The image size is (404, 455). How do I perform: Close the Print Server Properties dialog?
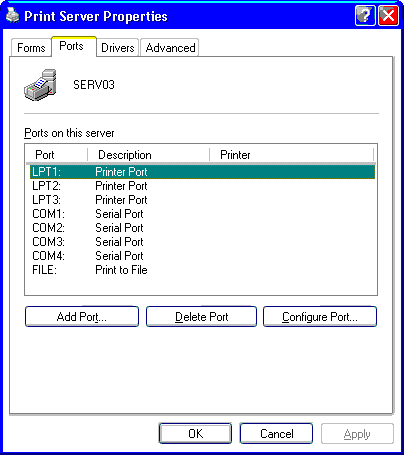388,15
